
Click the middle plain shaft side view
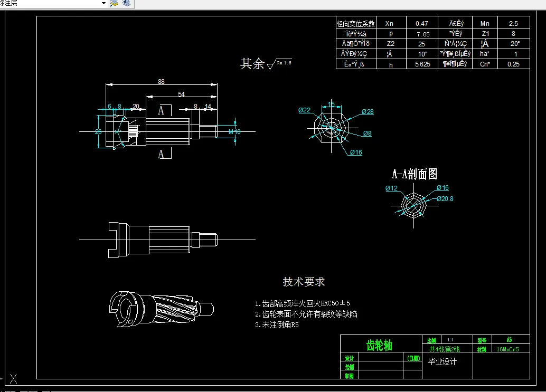[x=163, y=240]
